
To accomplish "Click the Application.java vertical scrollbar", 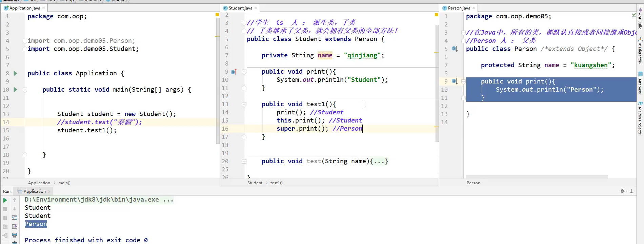I will tap(218, 81).
